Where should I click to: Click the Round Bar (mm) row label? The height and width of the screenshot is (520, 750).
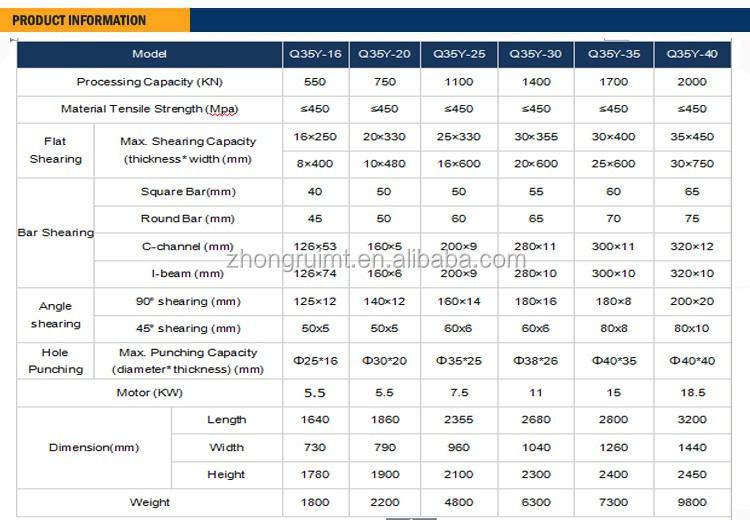click(x=188, y=218)
